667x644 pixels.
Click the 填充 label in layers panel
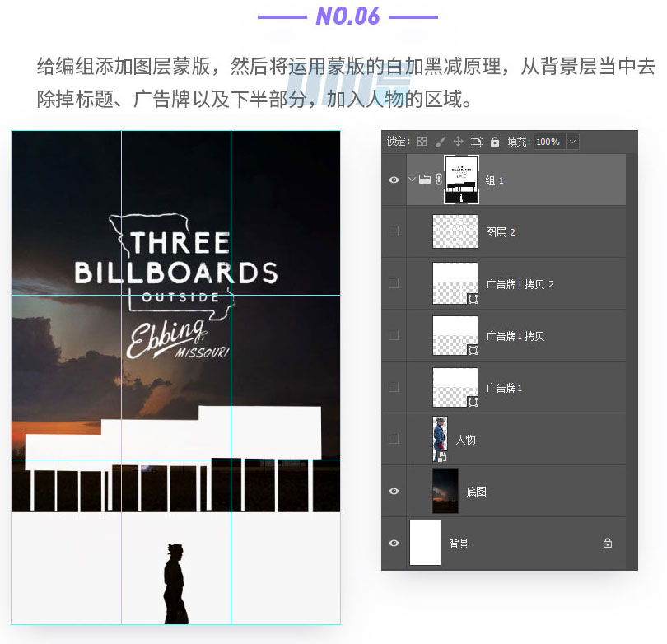pyautogui.click(x=519, y=142)
